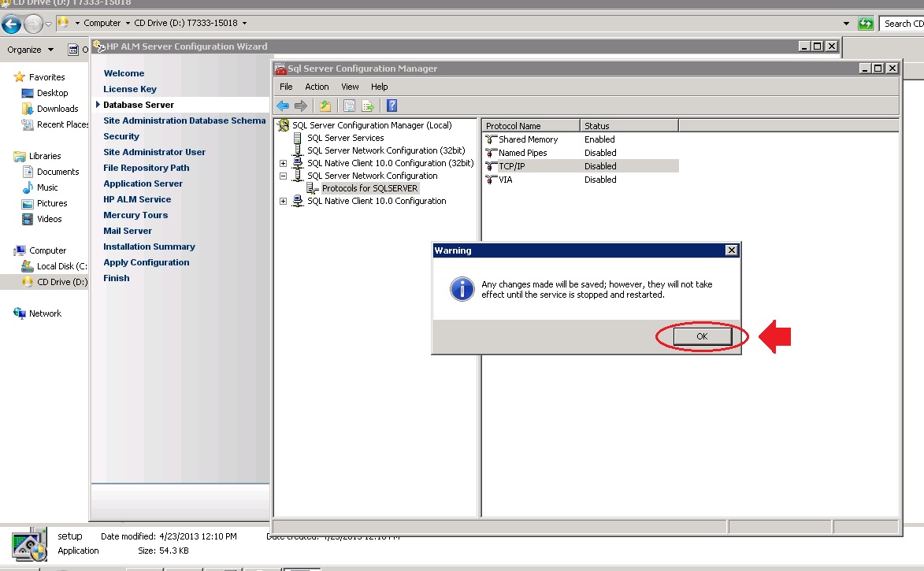Click the Enabled status of Shared Memory
924x571 pixels.
[x=599, y=139]
